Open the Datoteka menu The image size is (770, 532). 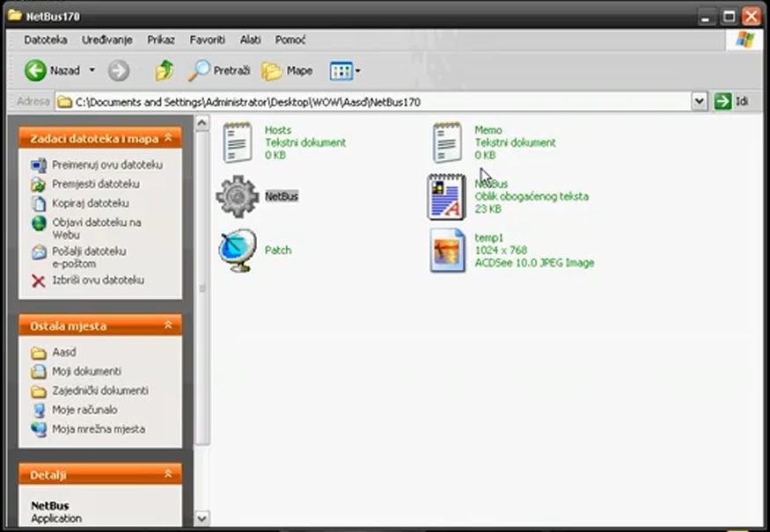pos(46,40)
